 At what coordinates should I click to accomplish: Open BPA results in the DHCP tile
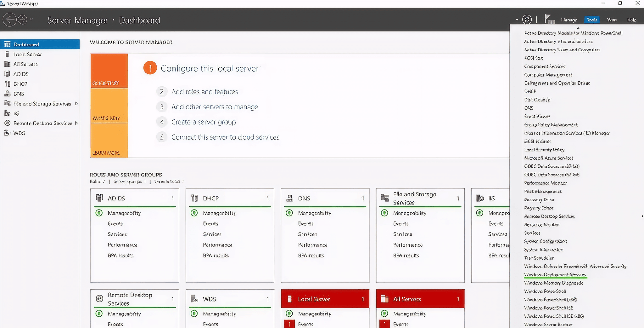(x=216, y=255)
